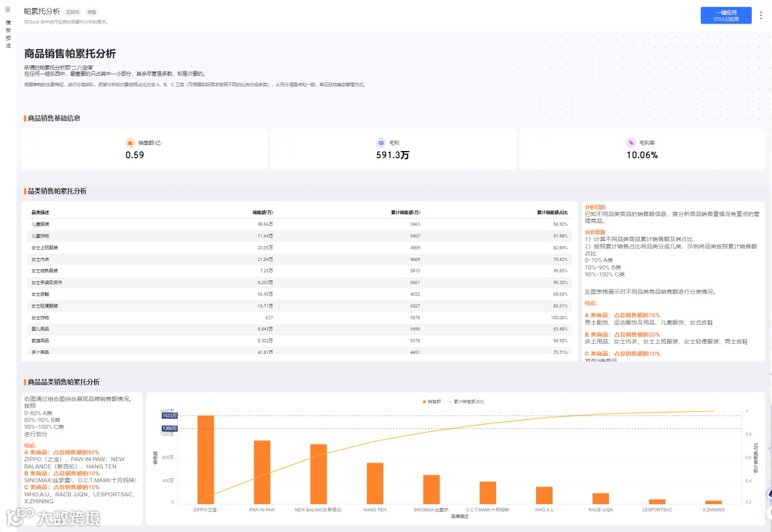Image resolution: width=772 pixels, height=532 pixels.
Task: Select the 儿童服装 table row label
Action: (x=40, y=224)
